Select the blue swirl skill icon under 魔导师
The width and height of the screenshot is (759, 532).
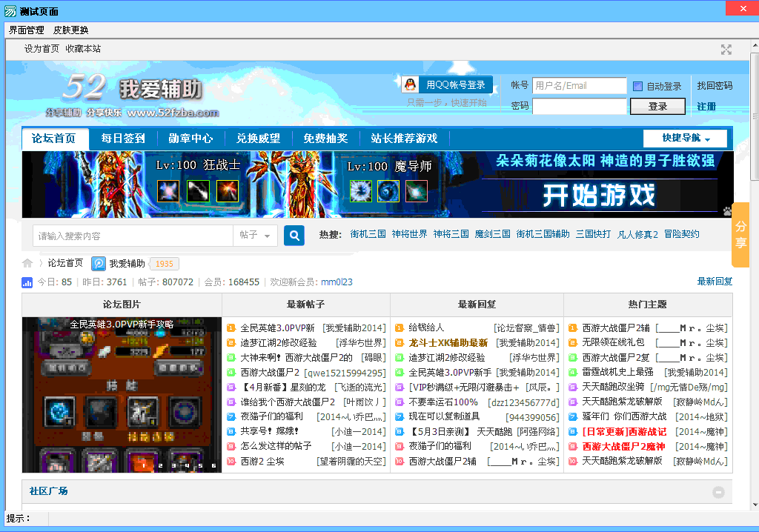pos(388,190)
